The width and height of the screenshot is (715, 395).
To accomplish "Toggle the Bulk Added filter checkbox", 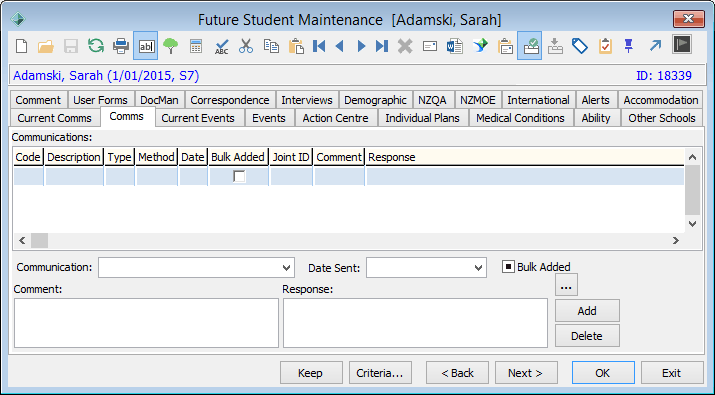I will pos(508,267).
